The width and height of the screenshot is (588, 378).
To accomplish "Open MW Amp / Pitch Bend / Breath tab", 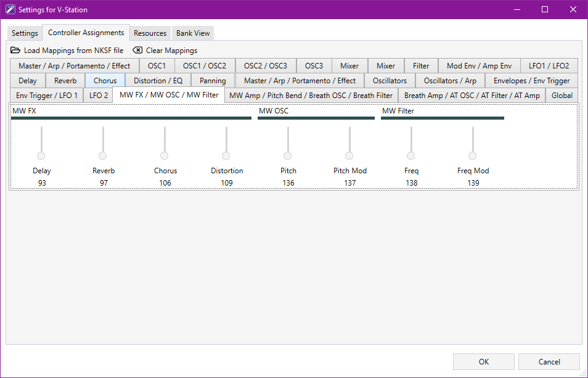I will tap(311, 95).
